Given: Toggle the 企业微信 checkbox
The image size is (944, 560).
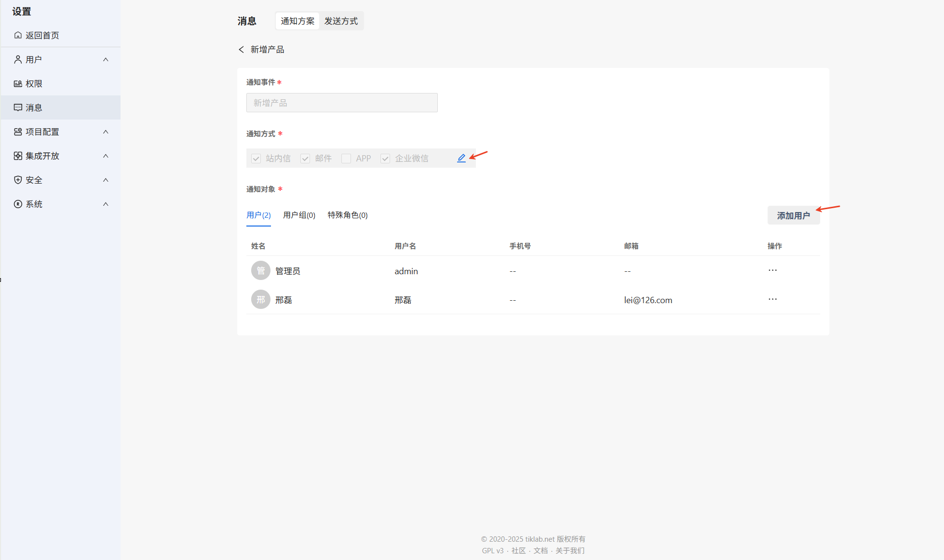Looking at the screenshot, I should click(385, 159).
